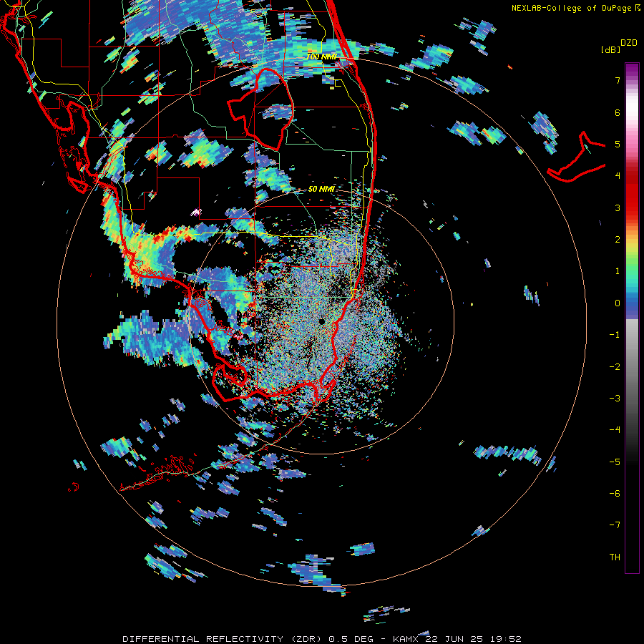
Task: Click the Differential Reflectivity KAMX caption text
Action: click(322, 639)
